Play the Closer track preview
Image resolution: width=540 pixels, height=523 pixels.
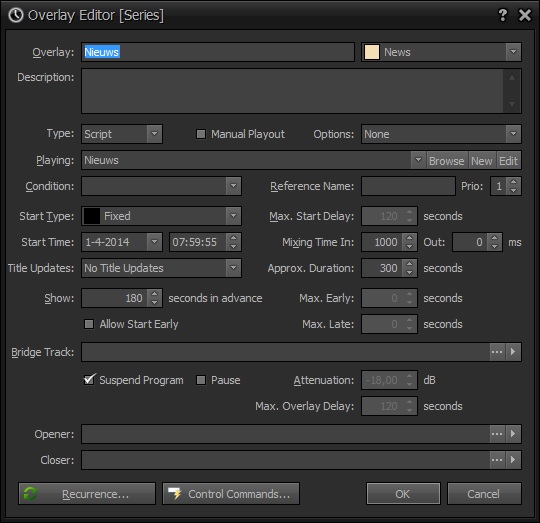[x=513, y=460]
